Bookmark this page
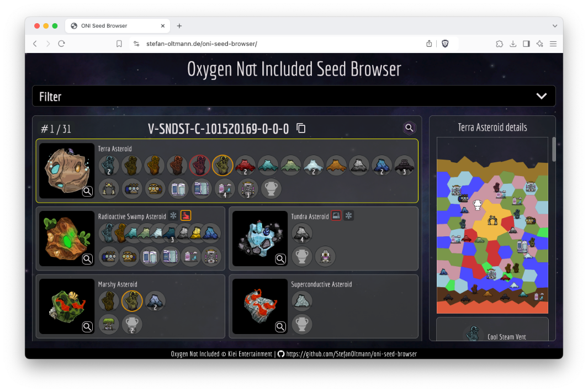The height and width of the screenshot is (392, 588). (x=119, y=44)
